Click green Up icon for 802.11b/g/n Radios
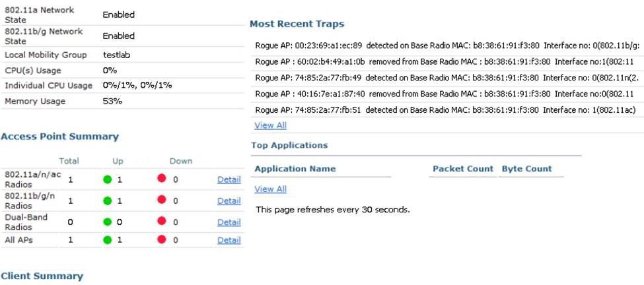 coord(106,201)
